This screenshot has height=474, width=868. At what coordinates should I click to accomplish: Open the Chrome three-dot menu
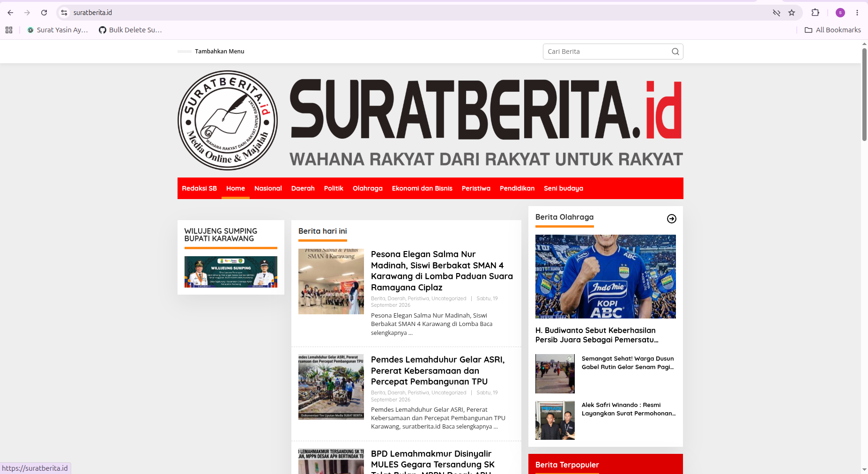[x=857, y=13]
